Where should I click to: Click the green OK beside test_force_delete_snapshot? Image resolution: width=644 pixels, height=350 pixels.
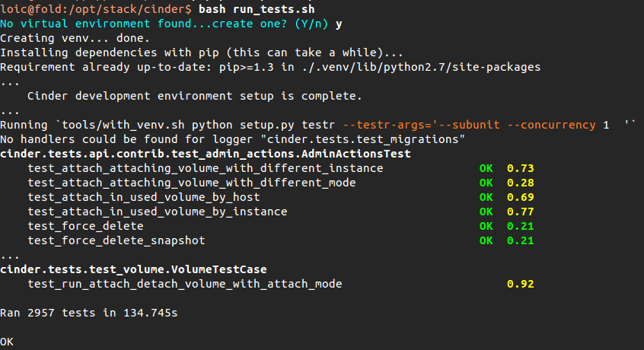pyautogui.click(x=486, y=240)
